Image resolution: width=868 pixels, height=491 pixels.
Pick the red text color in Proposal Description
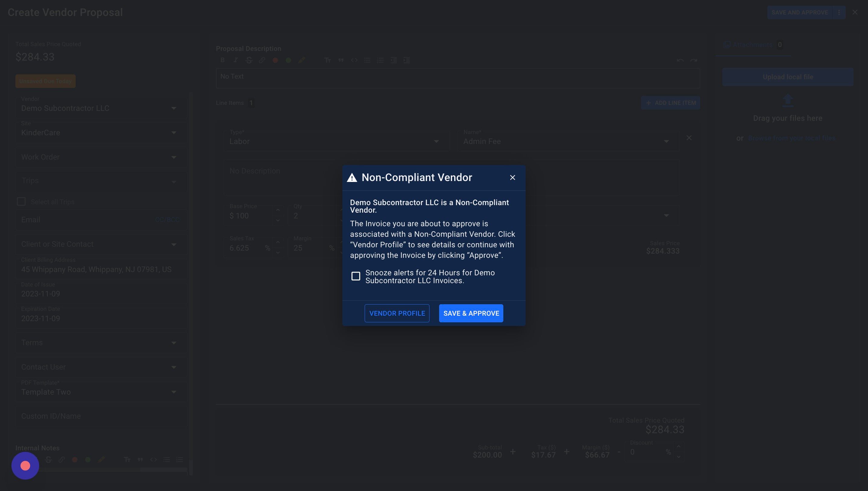275,60
